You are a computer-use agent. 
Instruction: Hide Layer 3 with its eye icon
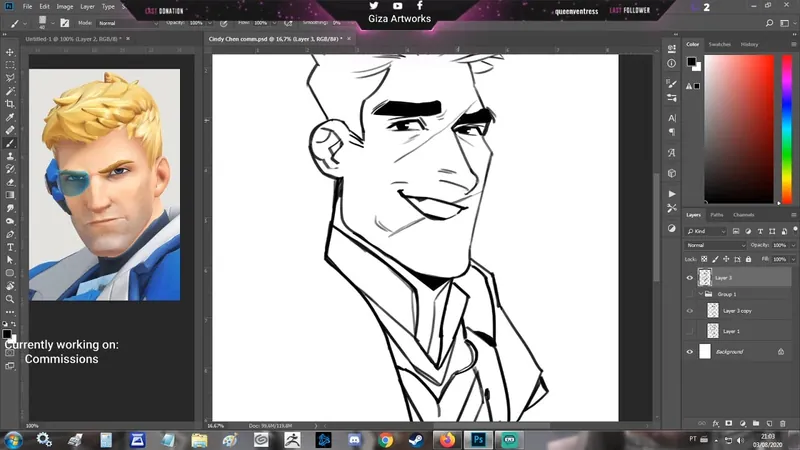690,278
